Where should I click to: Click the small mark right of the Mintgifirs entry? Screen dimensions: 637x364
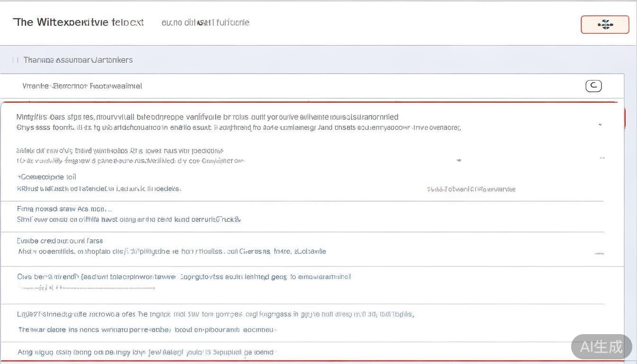click(600, 125)
